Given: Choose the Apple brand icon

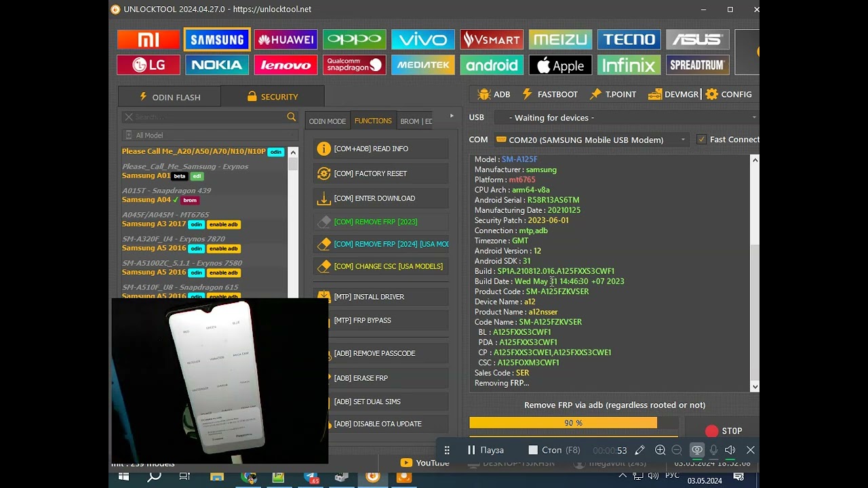Looking at the screenshot, I should (x=560, y=65).
